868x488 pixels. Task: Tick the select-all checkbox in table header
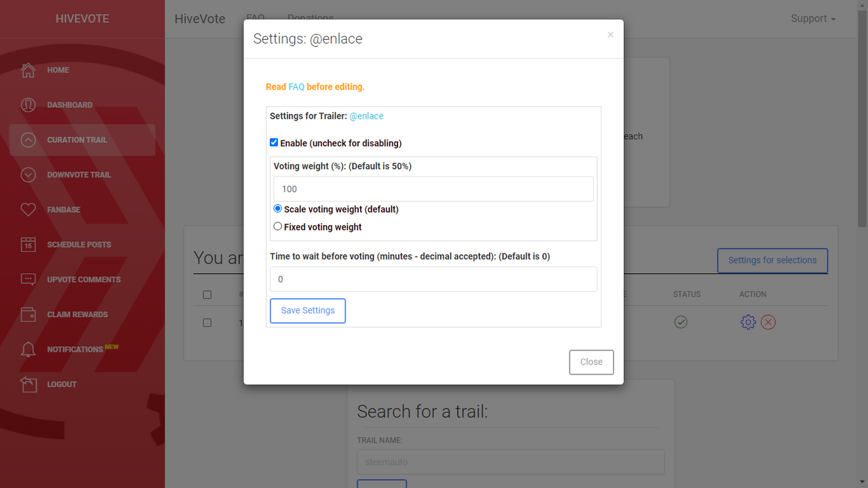pyautogui.click(x=207, y=295)
